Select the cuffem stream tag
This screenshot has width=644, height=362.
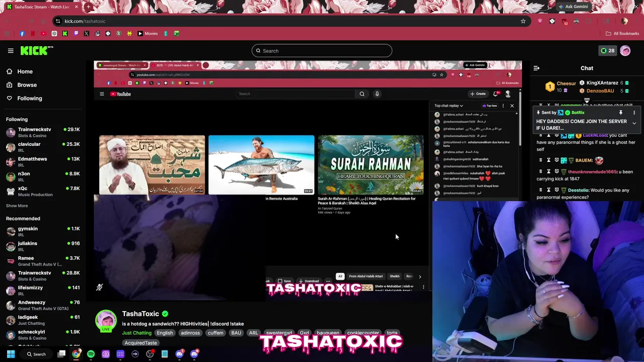(215, 333)
